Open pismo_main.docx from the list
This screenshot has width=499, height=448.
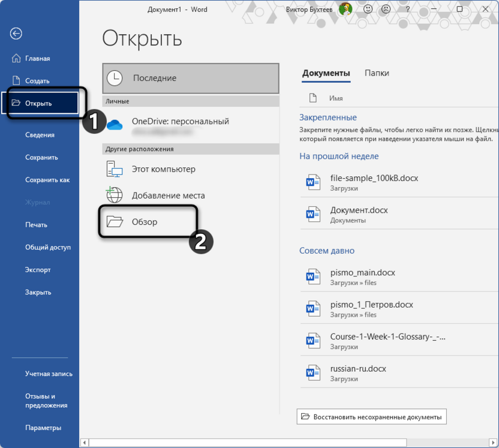pyautogui.click(x=399, y=276)
